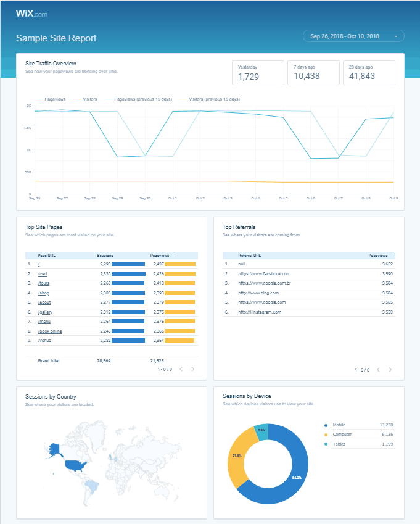Click the Yesterday 1,729 scorecard
The width and height of the screenshot is (420, 524).
coord(257,73)
